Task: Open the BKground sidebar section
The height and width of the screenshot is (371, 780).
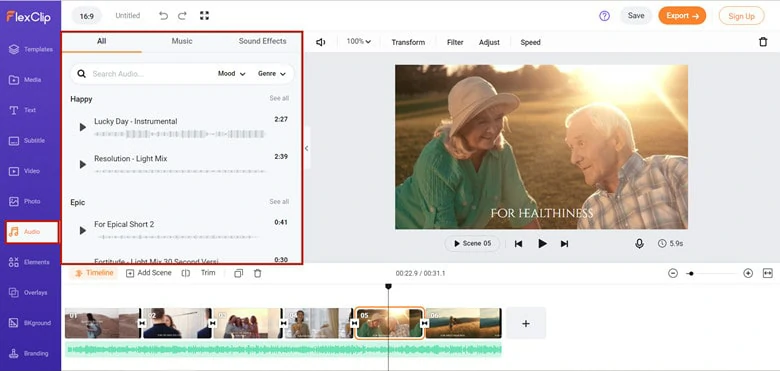Action: click(30, 323)
